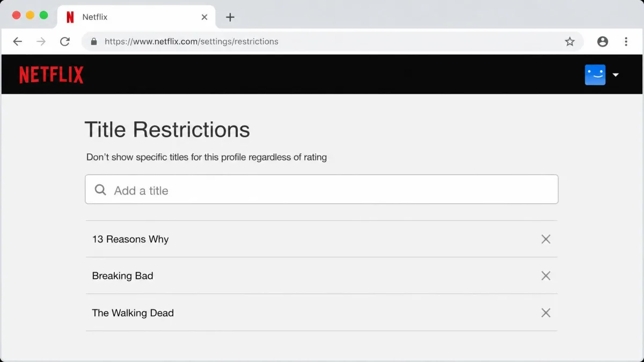Select the 13 Reasons Why title text
This screenshot has height=362, width=644.
130,239
